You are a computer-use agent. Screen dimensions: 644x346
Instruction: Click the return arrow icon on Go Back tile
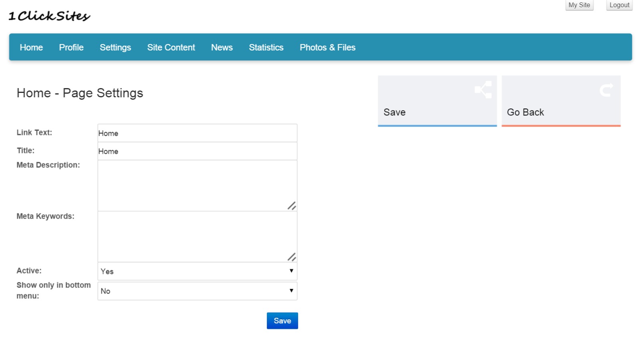tap(606, 90)
